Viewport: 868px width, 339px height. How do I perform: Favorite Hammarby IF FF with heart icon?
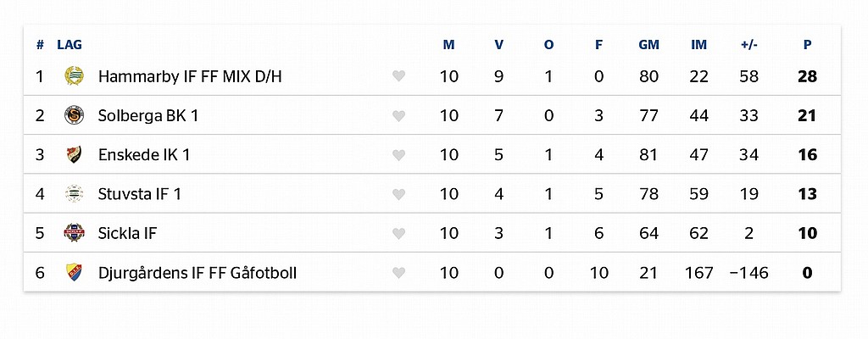point(398,76)
